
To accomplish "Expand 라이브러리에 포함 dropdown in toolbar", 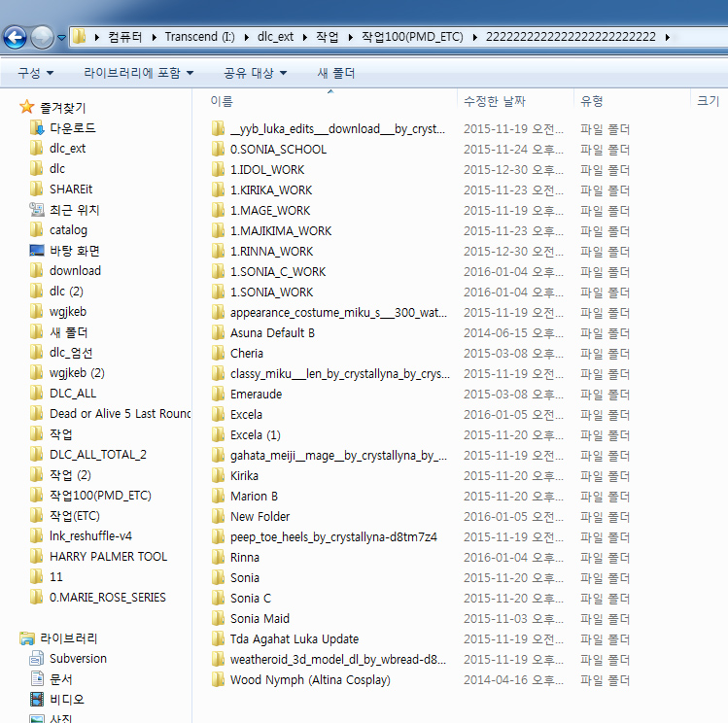I will 138,73.
